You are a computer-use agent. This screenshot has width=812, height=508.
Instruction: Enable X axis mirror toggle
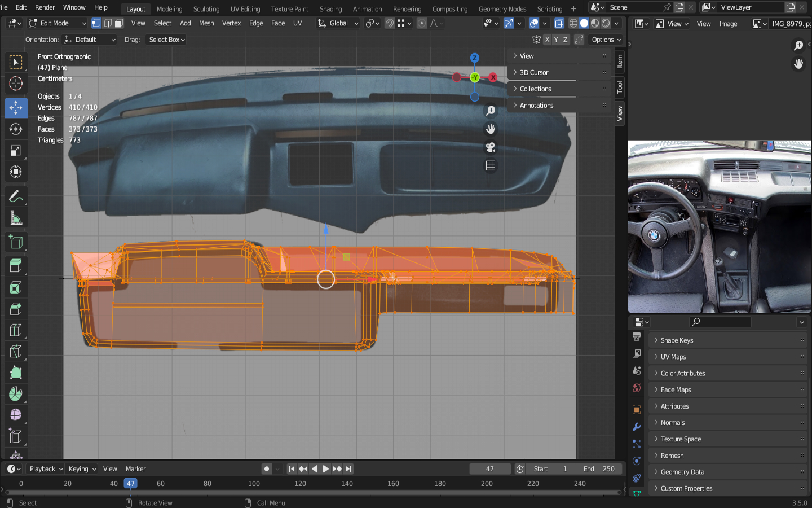tap(547, 40)
